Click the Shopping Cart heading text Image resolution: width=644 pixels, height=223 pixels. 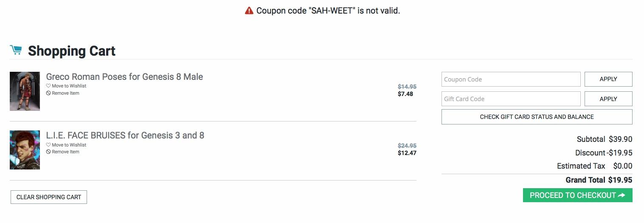pos(72,51)
